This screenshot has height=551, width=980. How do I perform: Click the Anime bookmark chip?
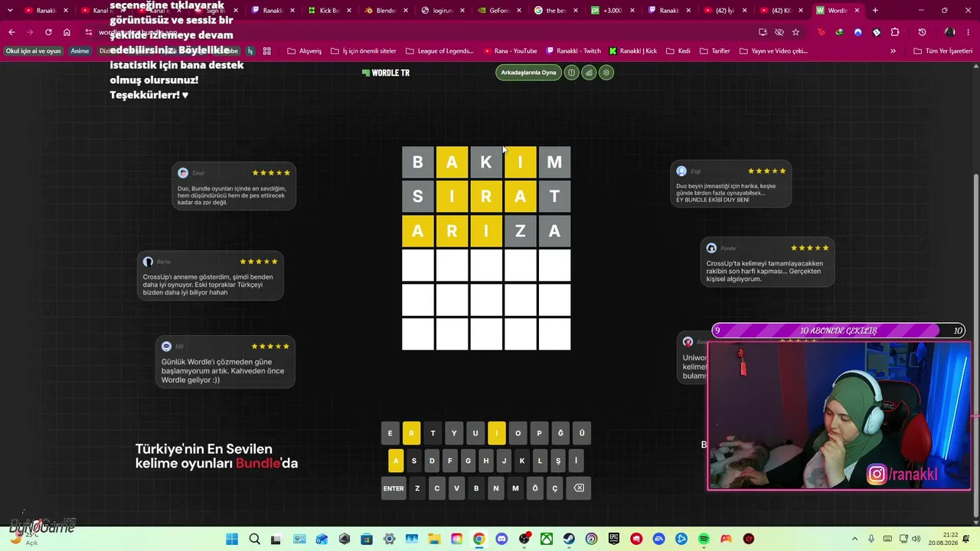point(80,51)
